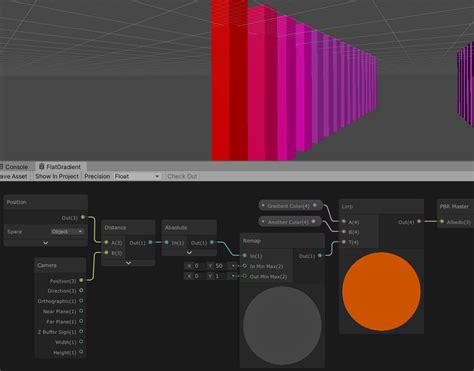
Task: Edit Out Min Max X field value 0
Action: 199,276
